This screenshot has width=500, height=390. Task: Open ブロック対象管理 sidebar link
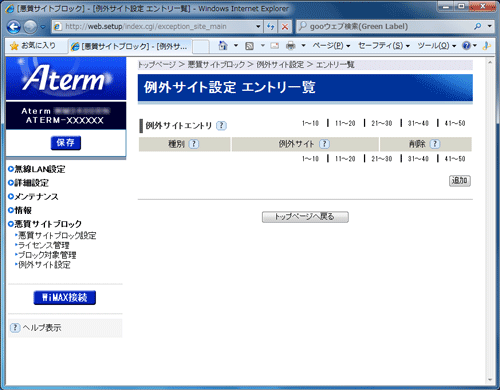46,255
